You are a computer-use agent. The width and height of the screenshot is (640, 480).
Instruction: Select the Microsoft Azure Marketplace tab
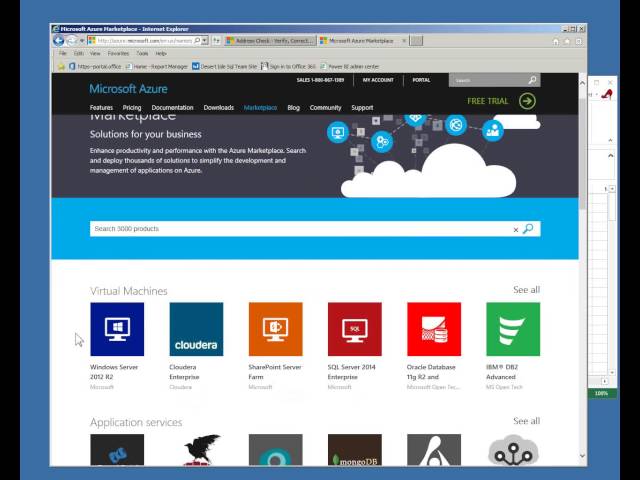361,40
